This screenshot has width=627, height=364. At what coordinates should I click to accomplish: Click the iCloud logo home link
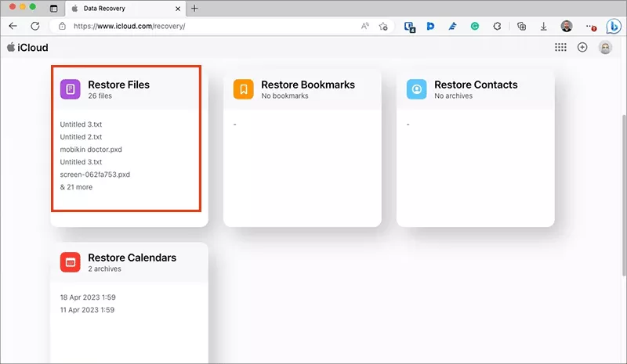point(27,47)
